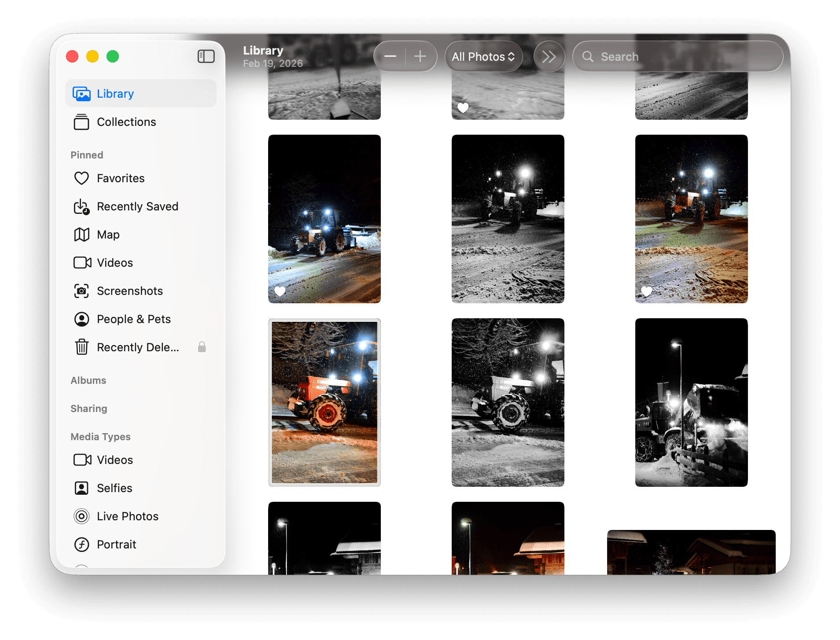This screenshot has width=840, height=640.
Task: Select Live Photos media type
Action: (x=127, y=516)
